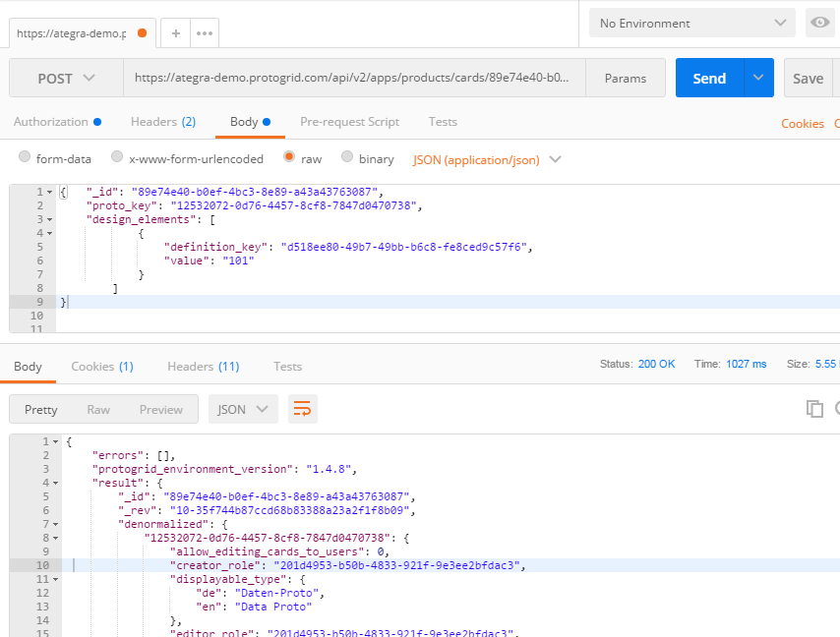Image resolution: width=840 pixels, height=637 pixels.
Task: Open the No Environment dropdown
Action: 691,23
